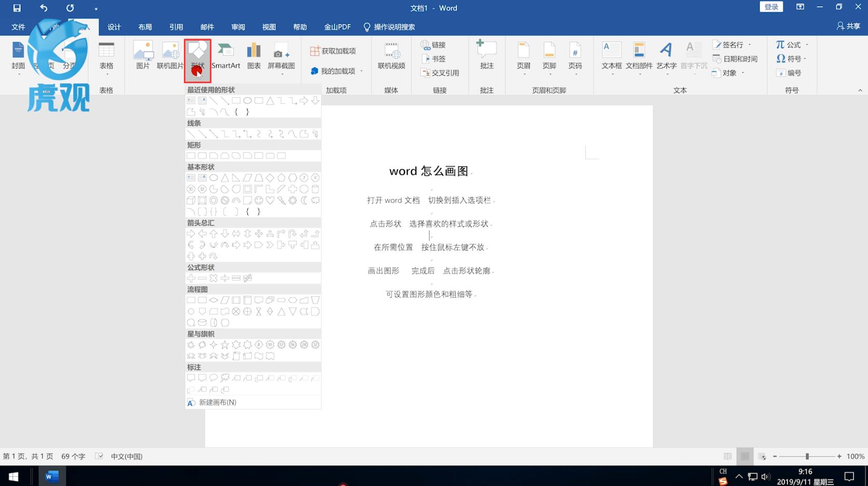Collapse the ribbon with the arrow

tap(860, 90)
